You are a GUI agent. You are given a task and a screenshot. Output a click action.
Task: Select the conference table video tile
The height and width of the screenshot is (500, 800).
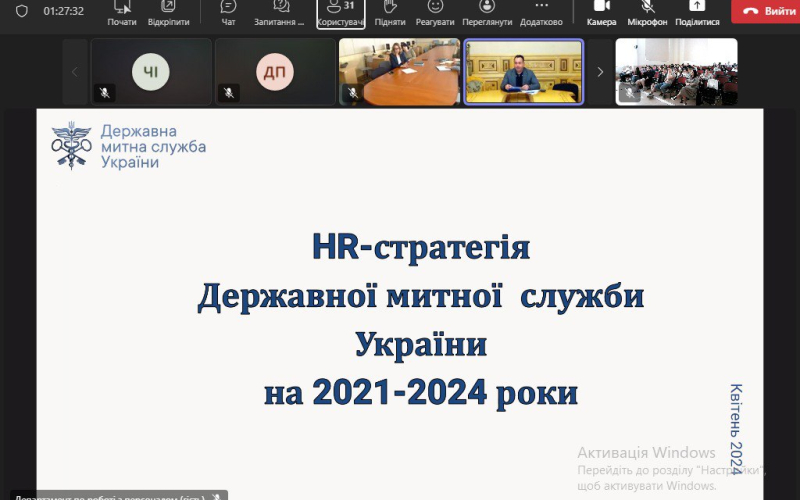[x=399, y=72]
